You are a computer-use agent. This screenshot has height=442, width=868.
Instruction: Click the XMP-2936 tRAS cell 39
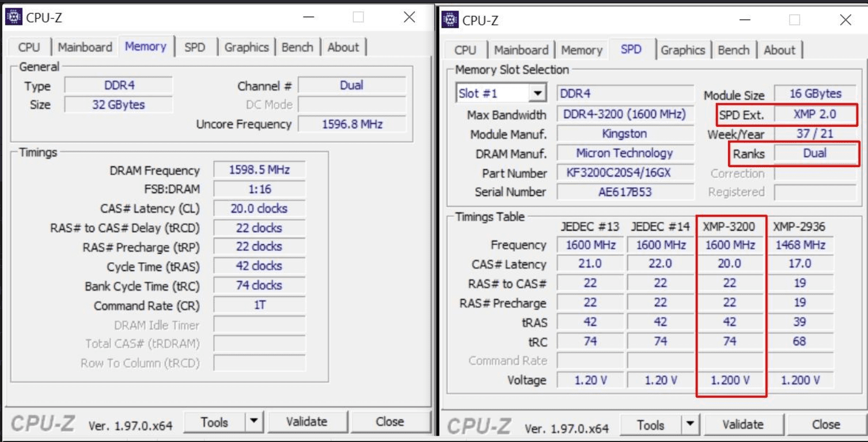coord(800,322)
